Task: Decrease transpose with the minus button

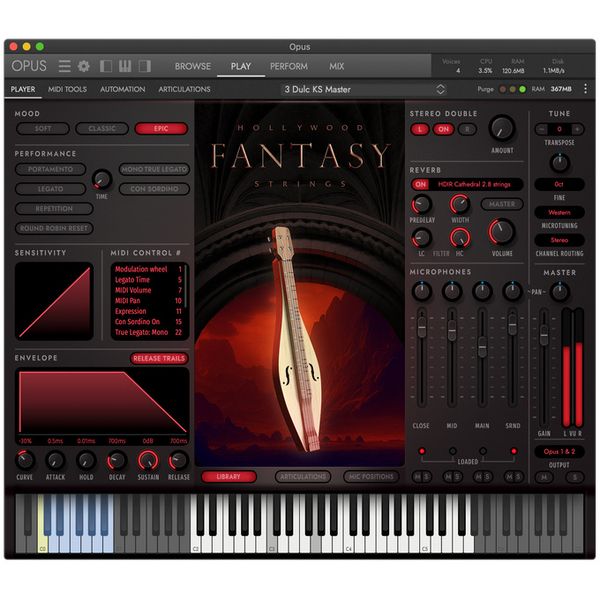Action: (x=541, y=129)
